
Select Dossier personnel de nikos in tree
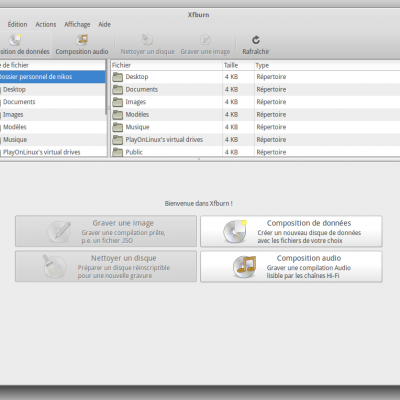click(x=53, y=77)
